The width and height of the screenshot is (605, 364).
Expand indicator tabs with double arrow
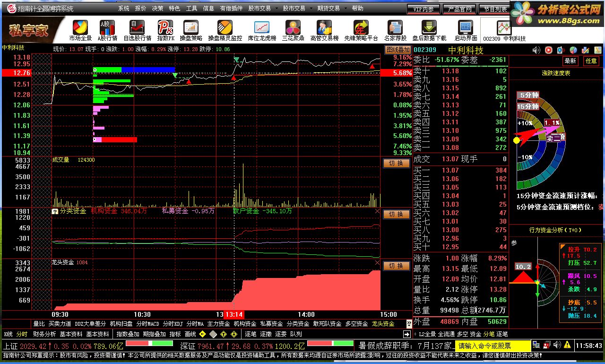tap(409, 324)
